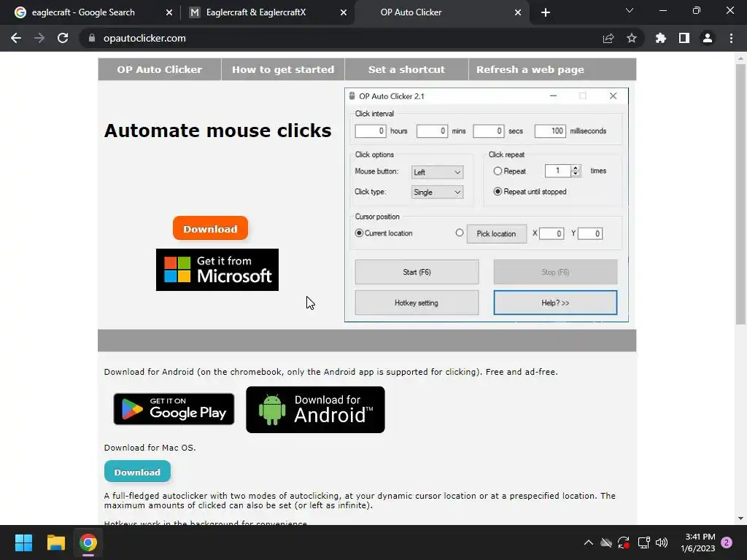
Task: Select the OP Auto Clicker browser tab
Action: (411, 12)
